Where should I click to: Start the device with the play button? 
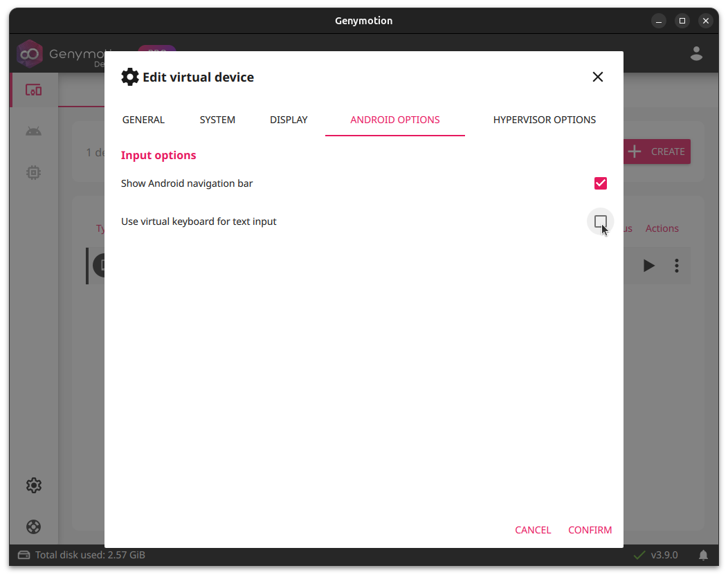click(648, 265)
